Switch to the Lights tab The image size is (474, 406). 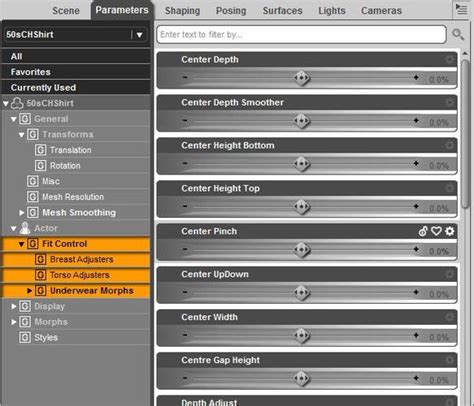coord(332,11)
